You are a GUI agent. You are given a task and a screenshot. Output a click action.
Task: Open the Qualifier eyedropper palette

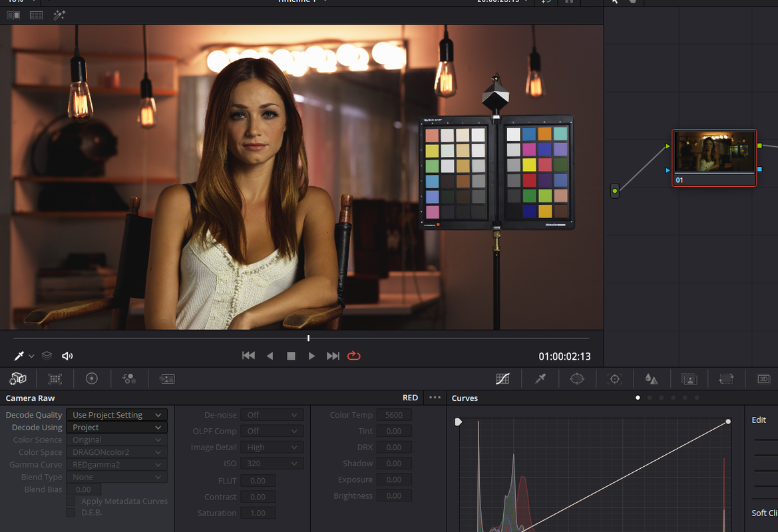click(x=540, y=379)
